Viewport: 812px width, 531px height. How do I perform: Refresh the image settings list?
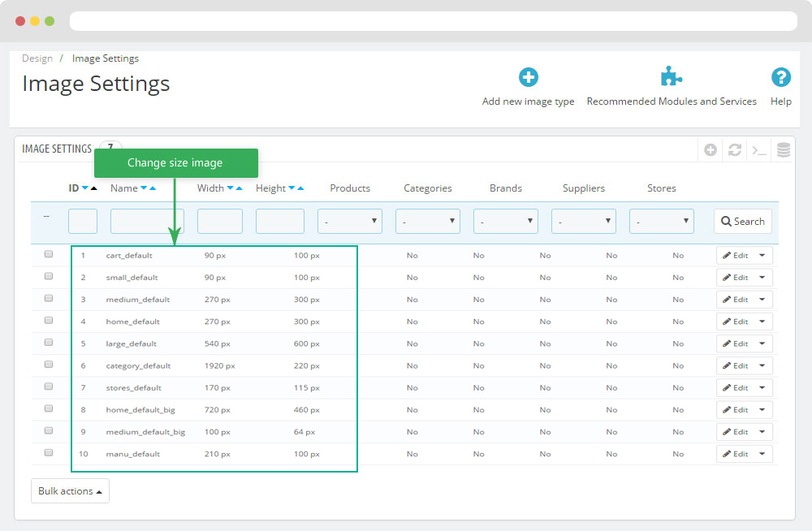coord(735,150)
